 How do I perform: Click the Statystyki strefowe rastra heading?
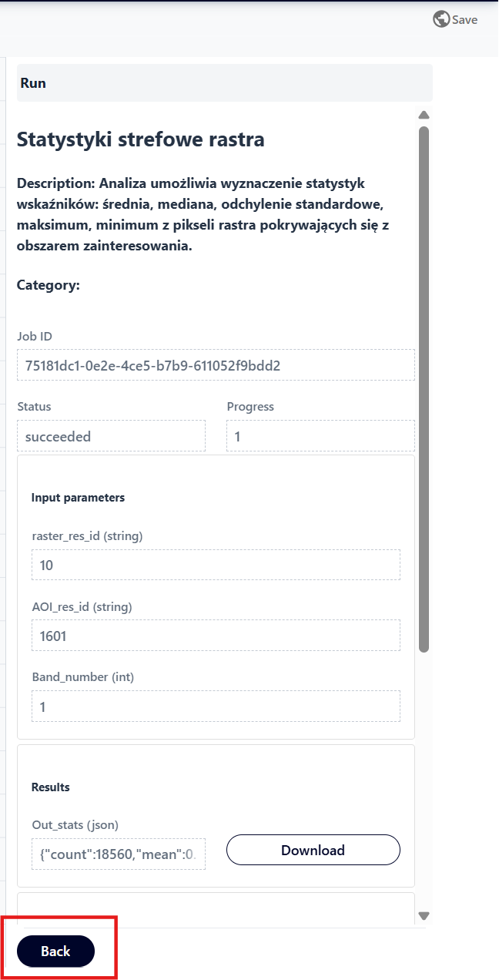[x=141, y=139]
